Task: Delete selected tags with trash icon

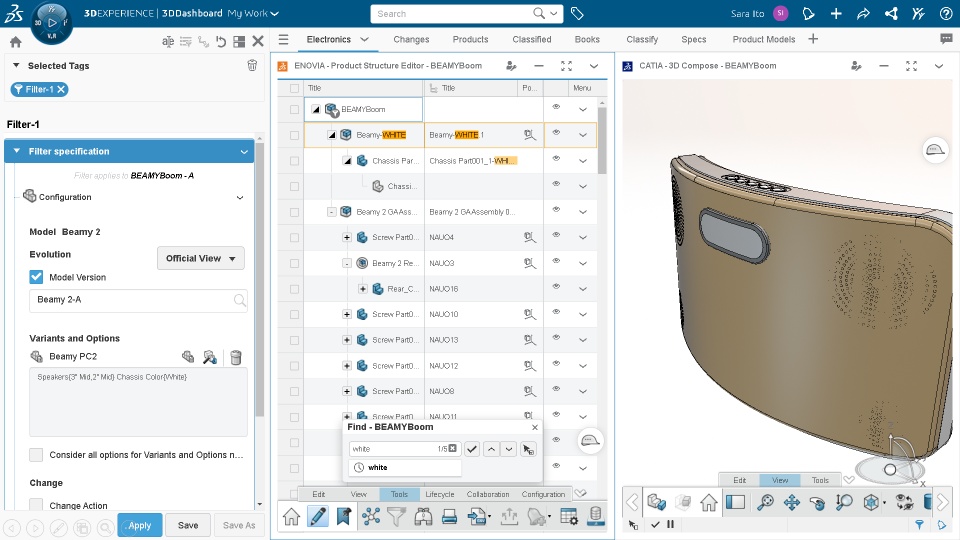Action: point(252,66)
